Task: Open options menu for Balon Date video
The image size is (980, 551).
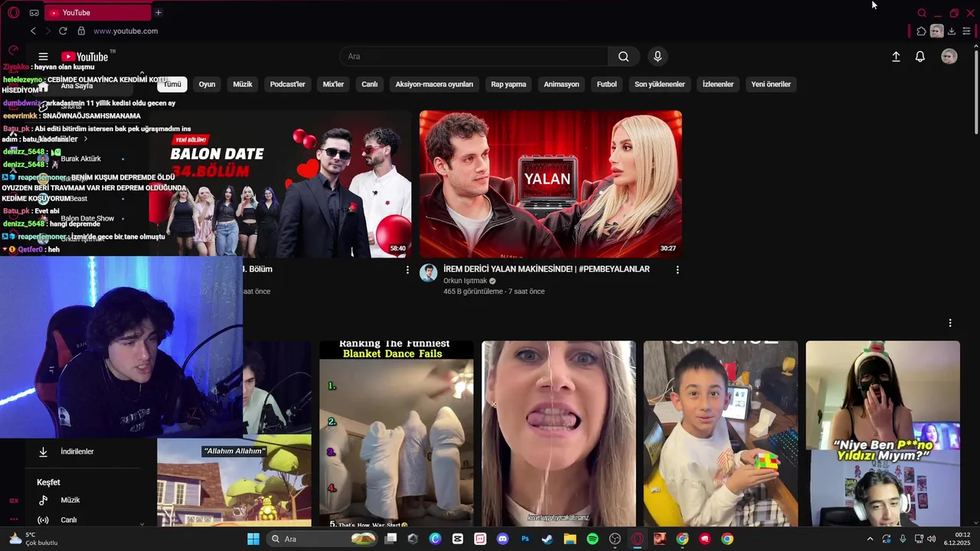Action: [x=407, y=270]
